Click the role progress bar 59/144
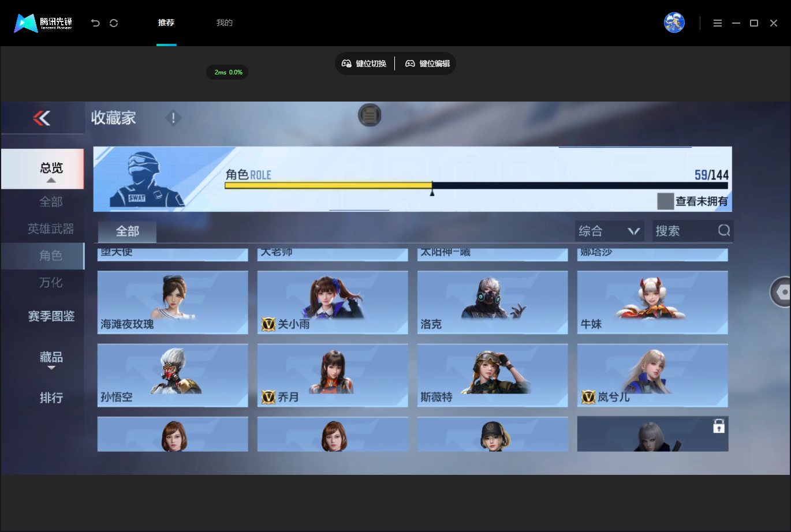The width and height of the screenshot is (791, 532). (476, 185)
